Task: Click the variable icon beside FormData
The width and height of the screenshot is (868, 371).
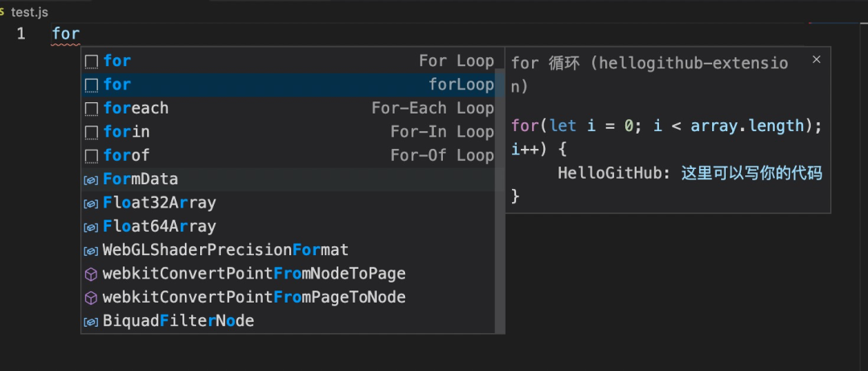Action: (x=91, y=179)
